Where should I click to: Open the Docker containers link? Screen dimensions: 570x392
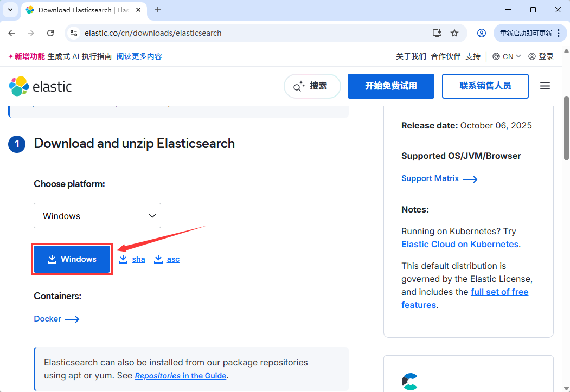[x=56, y=319]
